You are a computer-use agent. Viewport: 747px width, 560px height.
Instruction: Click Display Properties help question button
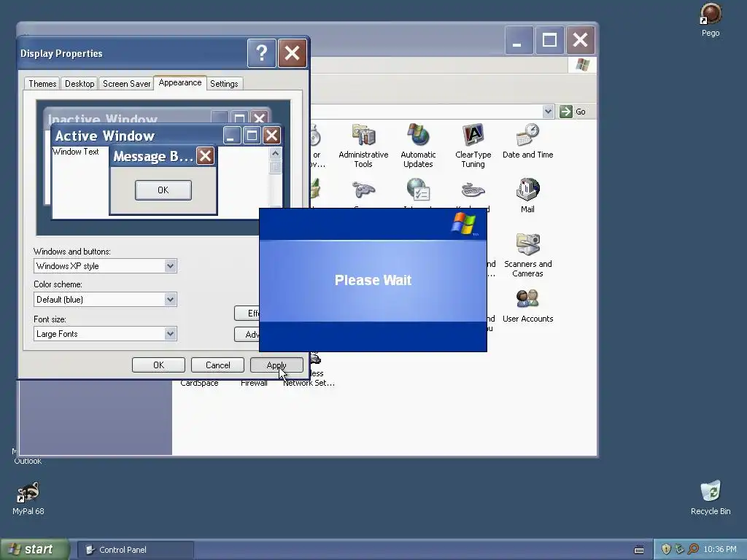pyautogui.click(x=262, y=52)
